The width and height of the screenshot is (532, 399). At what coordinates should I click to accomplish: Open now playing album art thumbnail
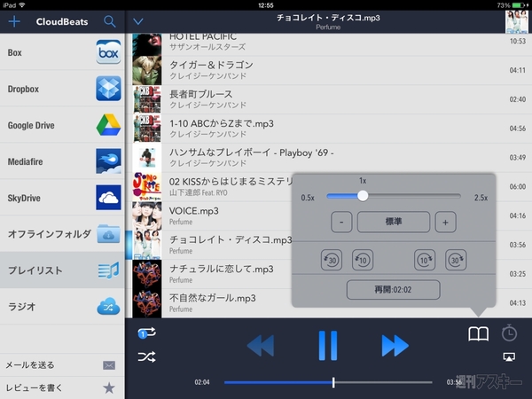516,21
